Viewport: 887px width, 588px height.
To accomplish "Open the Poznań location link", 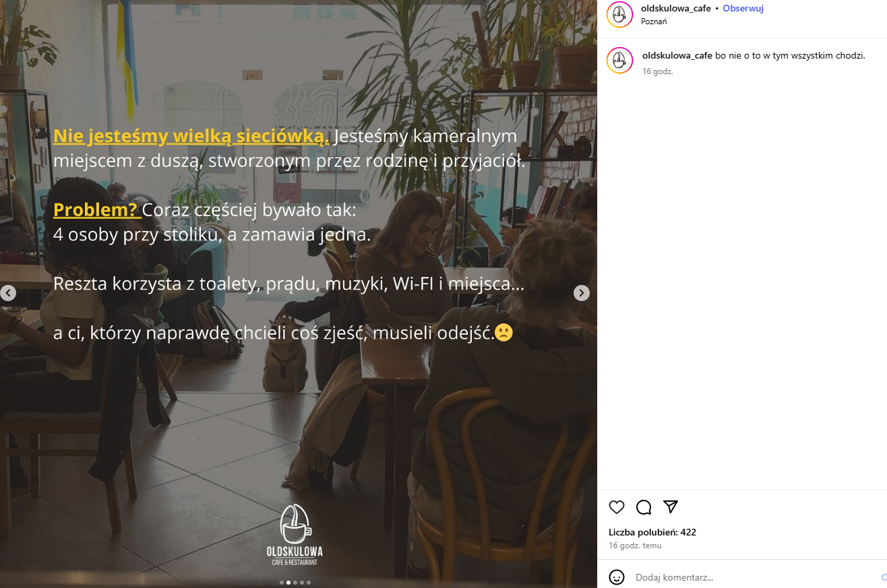I will [x=654, y=22].
